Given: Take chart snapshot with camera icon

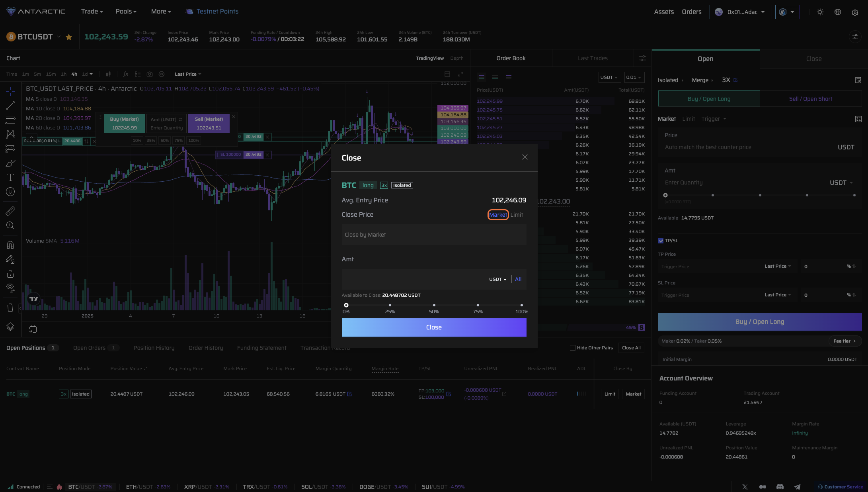Looking at the screenshot, I should (x=150, y=74).
